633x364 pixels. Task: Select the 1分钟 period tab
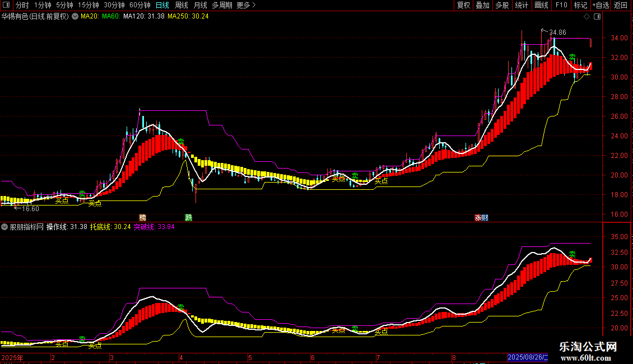(x=43, y=5)
